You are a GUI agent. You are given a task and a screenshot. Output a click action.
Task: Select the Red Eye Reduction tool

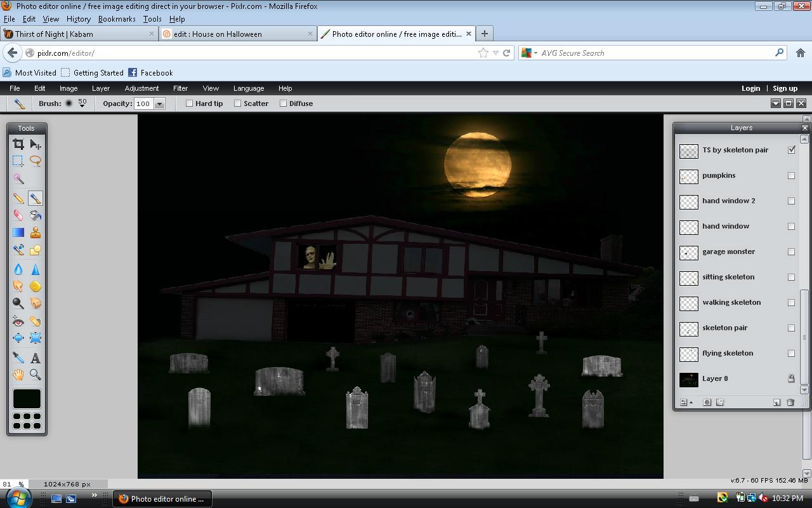pos(18,321)
